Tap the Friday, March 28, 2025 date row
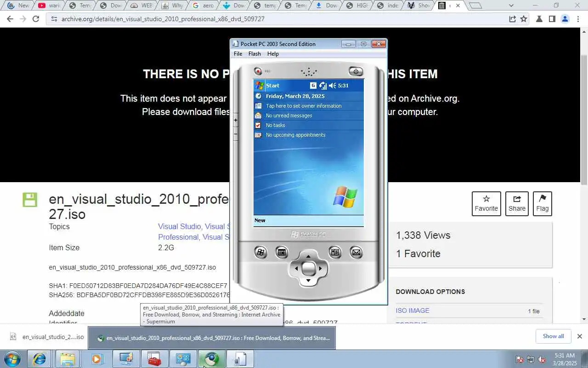Viewport: 588px width, 368px height. [x=309, y=96]
